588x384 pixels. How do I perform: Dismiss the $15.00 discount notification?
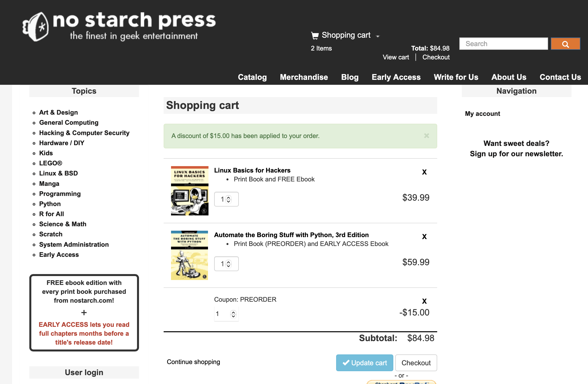click(426, 136)
